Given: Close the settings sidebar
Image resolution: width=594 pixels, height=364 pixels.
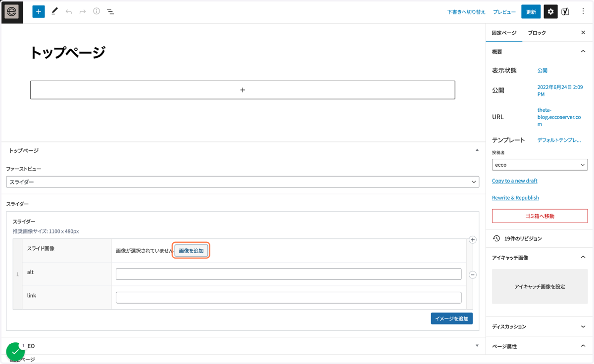Looking at the screenshot, I should coord(583,33).
